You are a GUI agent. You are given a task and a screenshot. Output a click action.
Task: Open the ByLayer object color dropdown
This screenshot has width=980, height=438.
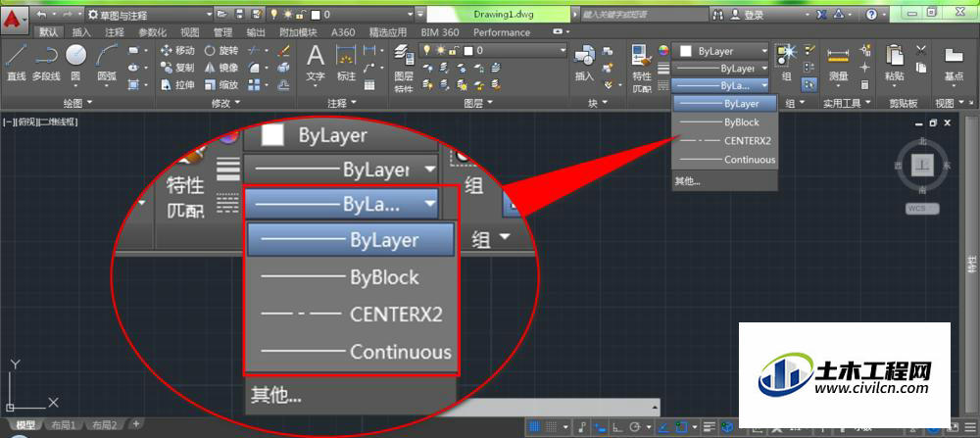[x=720, y=51]
